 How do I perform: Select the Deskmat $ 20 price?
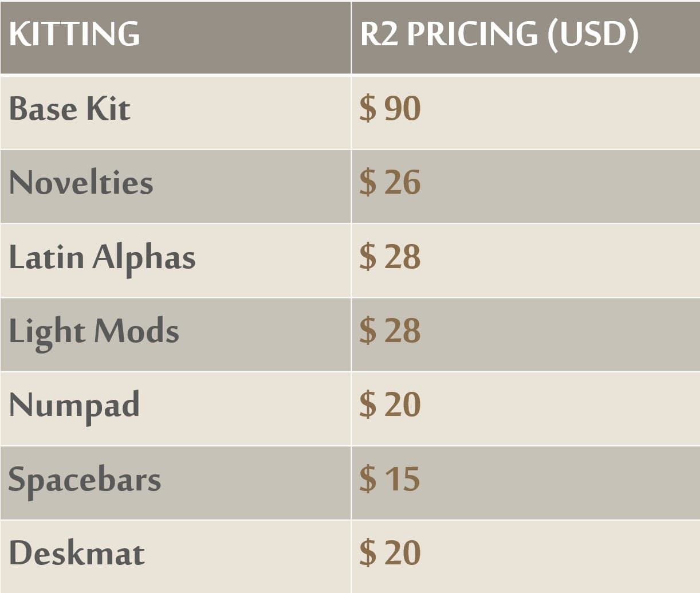390,553
